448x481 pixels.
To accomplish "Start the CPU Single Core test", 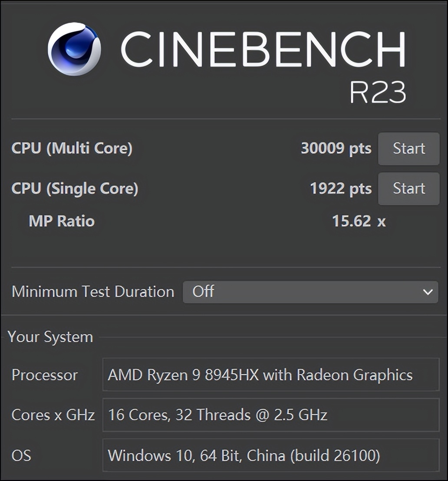I will pyautogui.click(x=408, y=188).
